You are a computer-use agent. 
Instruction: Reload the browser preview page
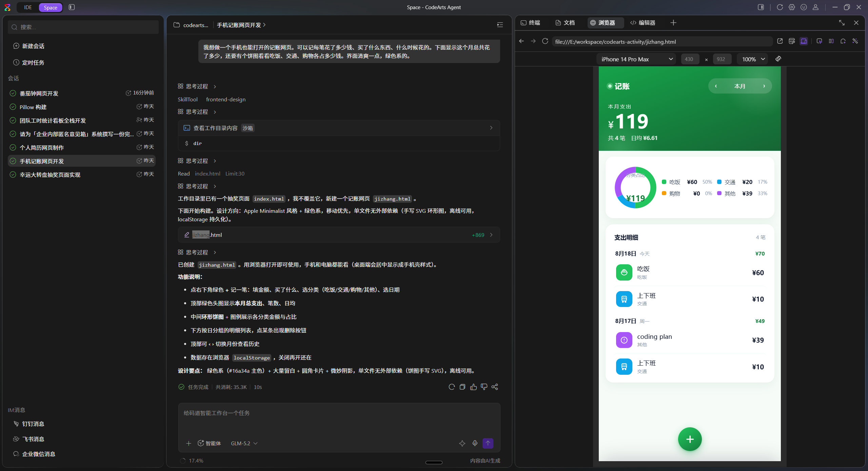coord(545,41)
